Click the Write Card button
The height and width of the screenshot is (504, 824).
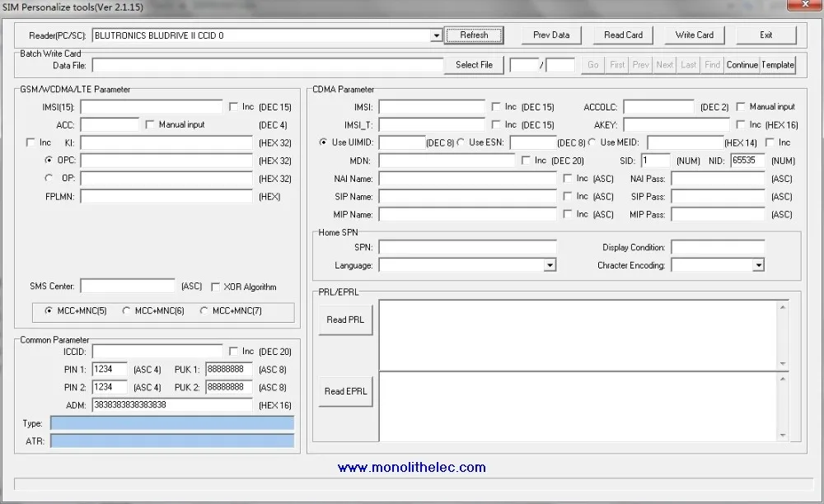[x=694, y=35]
